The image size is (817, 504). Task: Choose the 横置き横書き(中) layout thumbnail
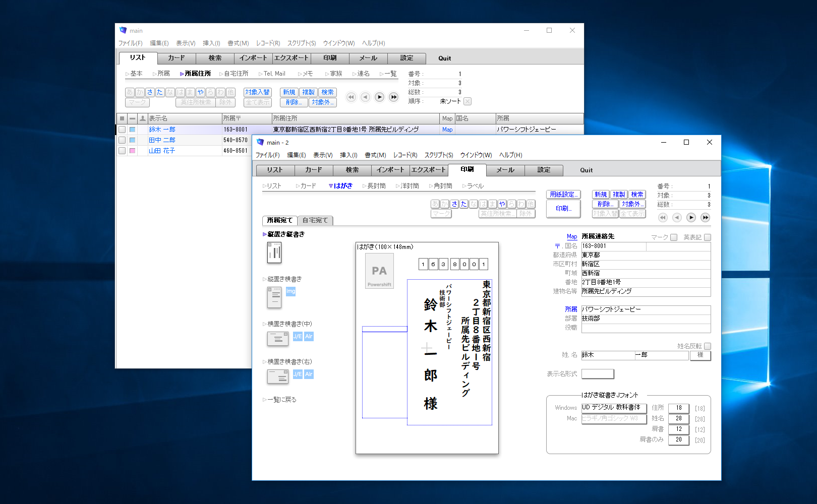(278, 338)
